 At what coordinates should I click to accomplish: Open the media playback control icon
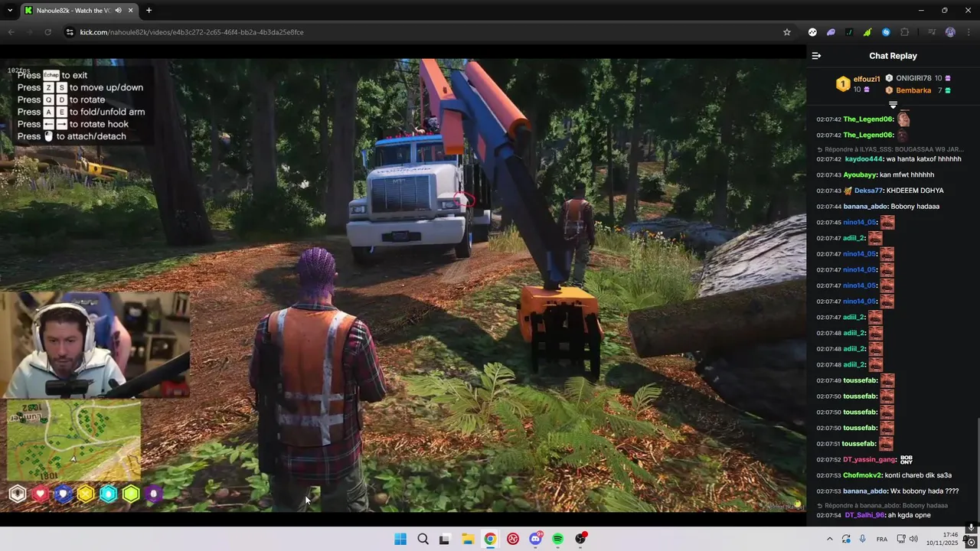pos(932,32)
